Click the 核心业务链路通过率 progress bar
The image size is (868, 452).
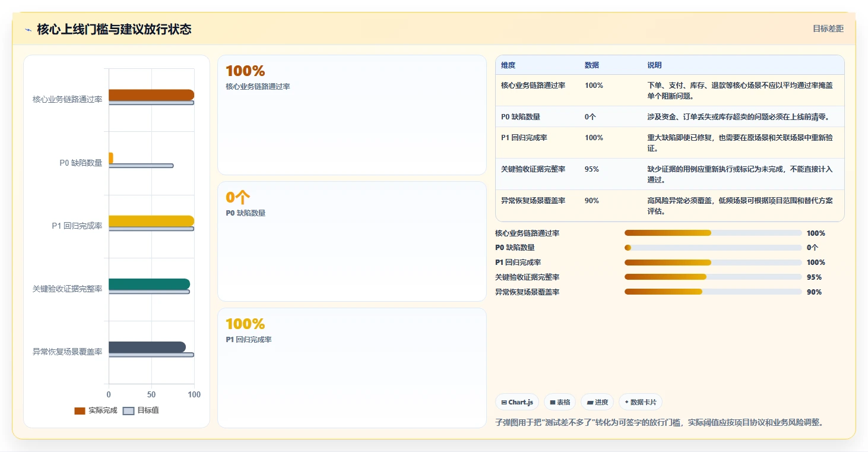coord(713,233)
